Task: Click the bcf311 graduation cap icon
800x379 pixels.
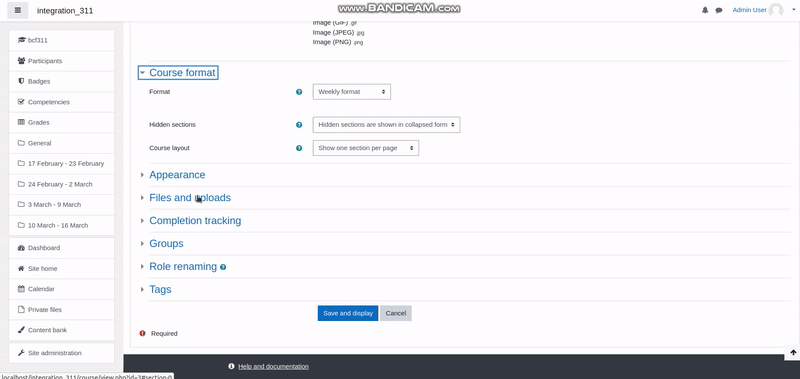Action: 21,40
